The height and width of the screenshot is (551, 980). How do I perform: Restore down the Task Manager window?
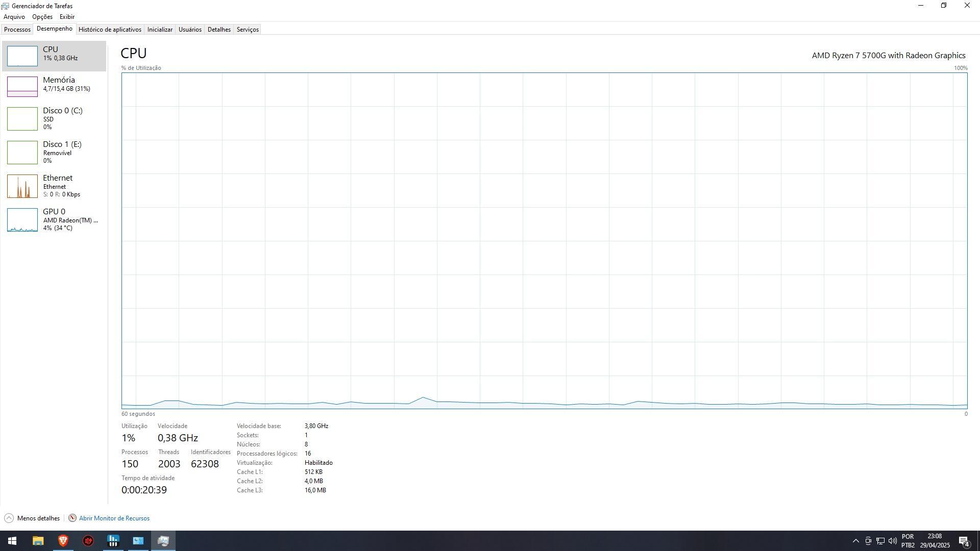coord(944,6)
